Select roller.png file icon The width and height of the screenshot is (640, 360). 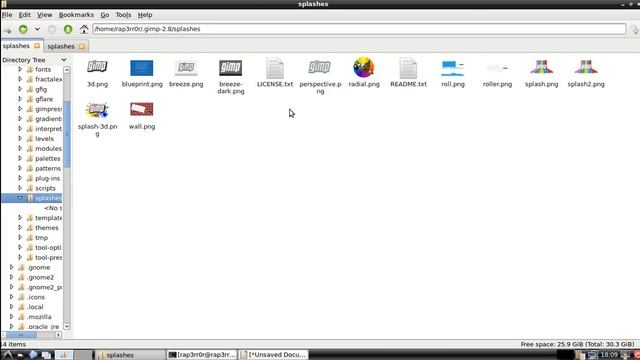[x=497, y=68]
